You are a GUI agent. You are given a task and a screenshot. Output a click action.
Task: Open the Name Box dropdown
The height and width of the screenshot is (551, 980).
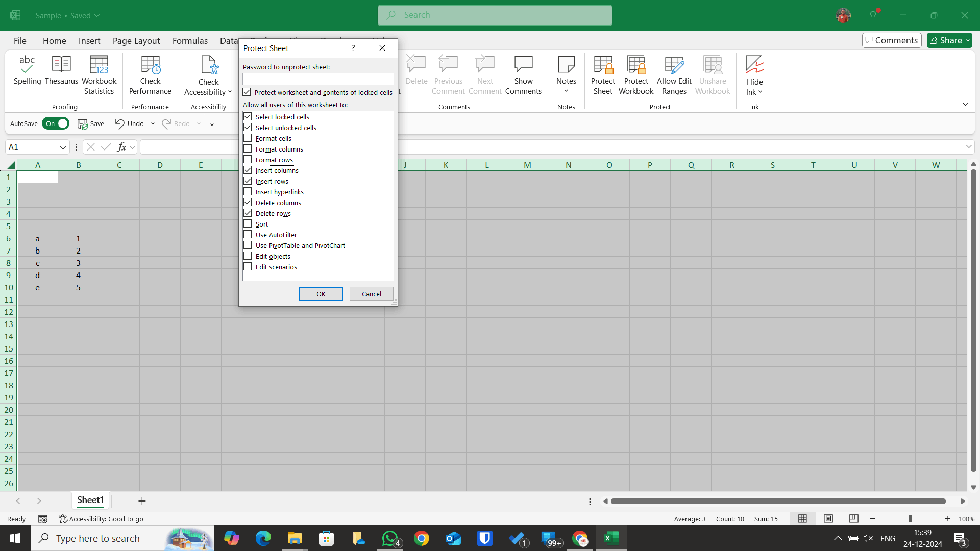pyautogui.click(x=62, y=147)
